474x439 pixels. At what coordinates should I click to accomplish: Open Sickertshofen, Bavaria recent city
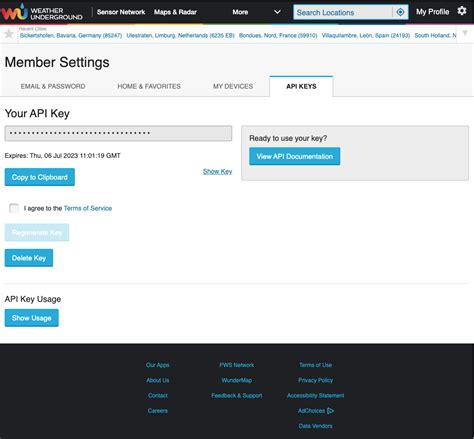click(x=71, y=35)
